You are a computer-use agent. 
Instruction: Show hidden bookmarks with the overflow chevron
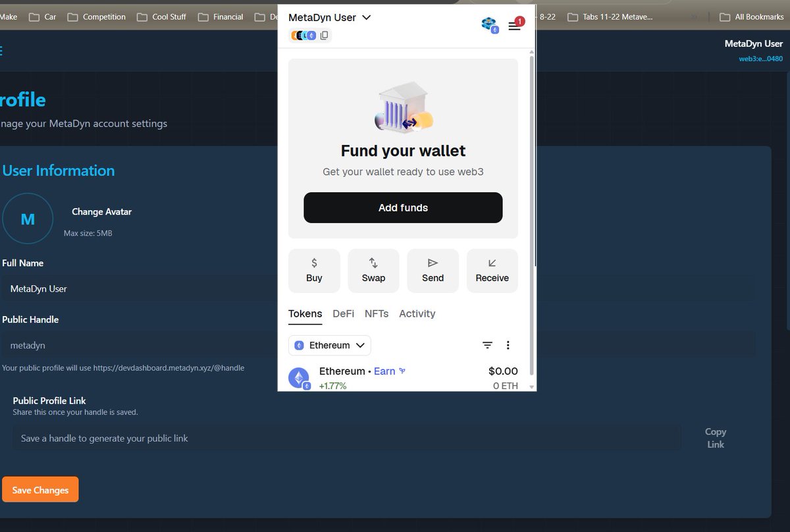tap(694, 16)
